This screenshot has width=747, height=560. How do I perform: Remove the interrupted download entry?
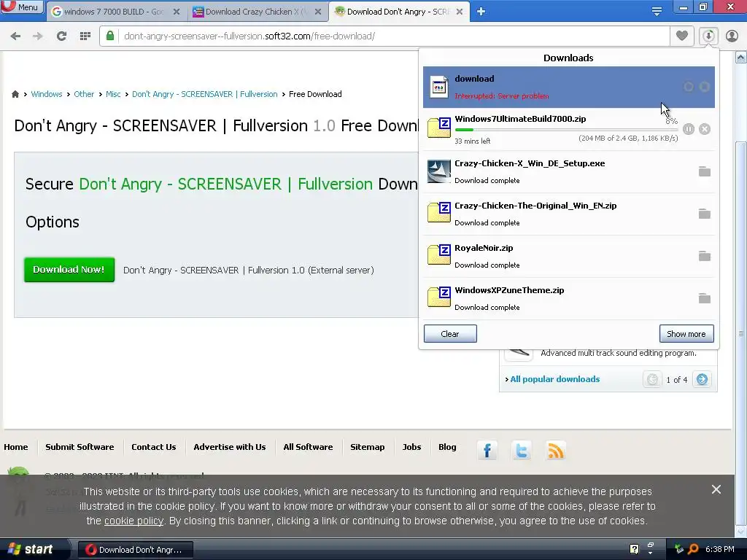705,87
